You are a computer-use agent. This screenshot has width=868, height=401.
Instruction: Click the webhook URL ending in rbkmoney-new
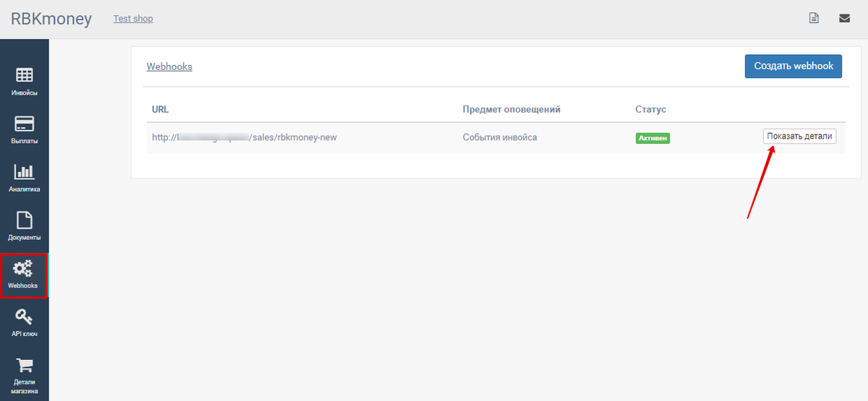pos(244,137)
